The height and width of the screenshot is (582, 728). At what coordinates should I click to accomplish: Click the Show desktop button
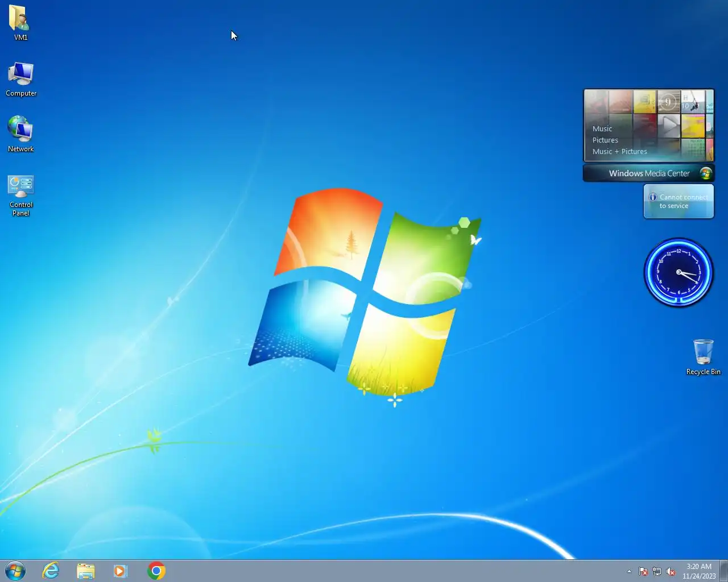pyautogui.click(x=723, y=571)
